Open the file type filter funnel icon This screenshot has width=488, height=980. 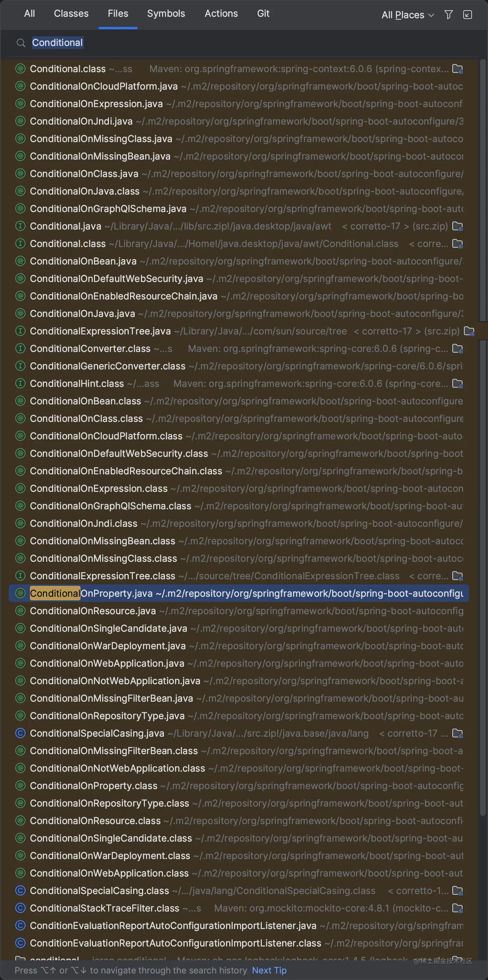tap(448, 15)
